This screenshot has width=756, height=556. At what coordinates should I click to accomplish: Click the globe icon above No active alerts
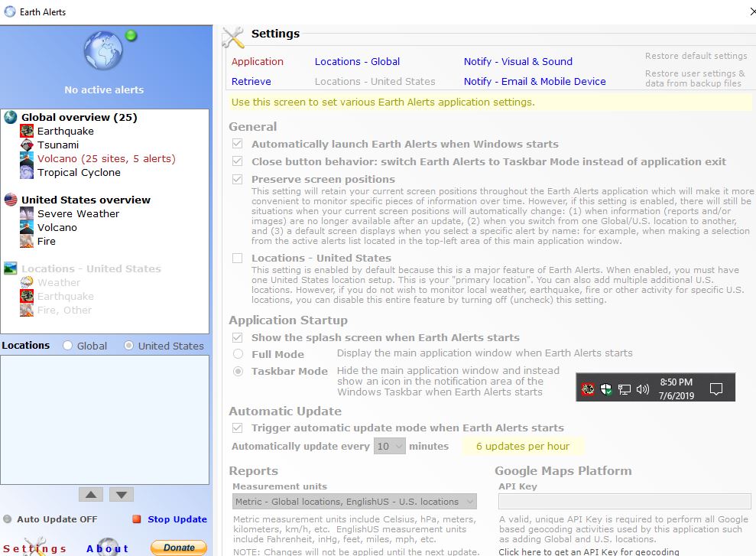tap(103, 50)
